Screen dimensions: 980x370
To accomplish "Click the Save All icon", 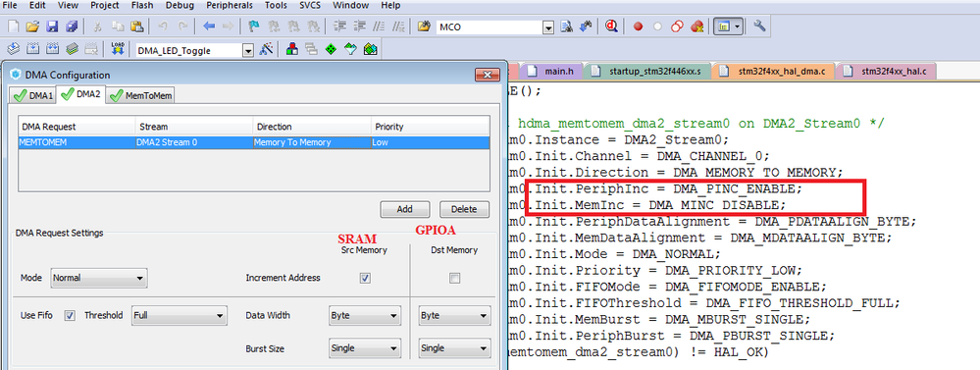I will [x=73, y=26].
